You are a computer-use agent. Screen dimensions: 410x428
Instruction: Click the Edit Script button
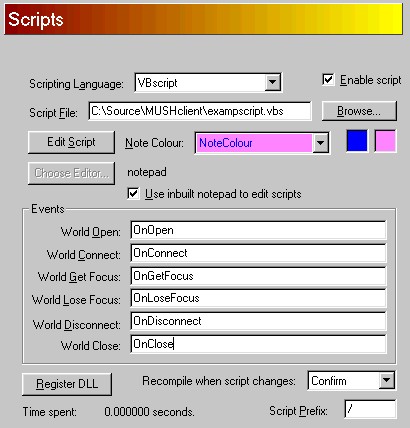point(71,142)
